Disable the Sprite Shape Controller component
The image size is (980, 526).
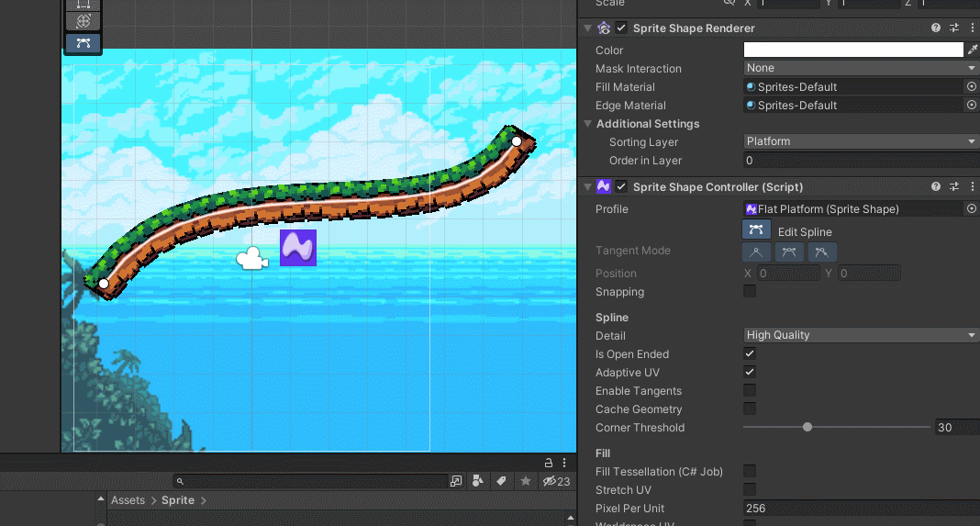tap(621, 186)
